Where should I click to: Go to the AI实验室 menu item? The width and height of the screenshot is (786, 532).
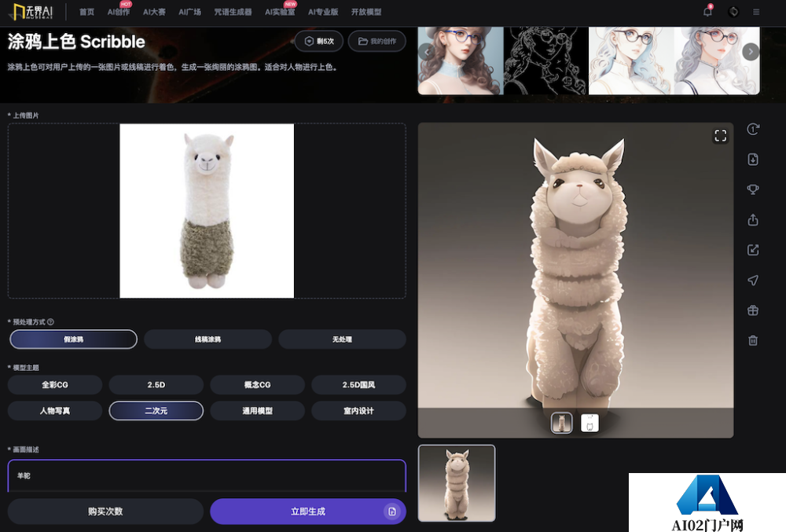pyautogui.click(x=281, y=12)
